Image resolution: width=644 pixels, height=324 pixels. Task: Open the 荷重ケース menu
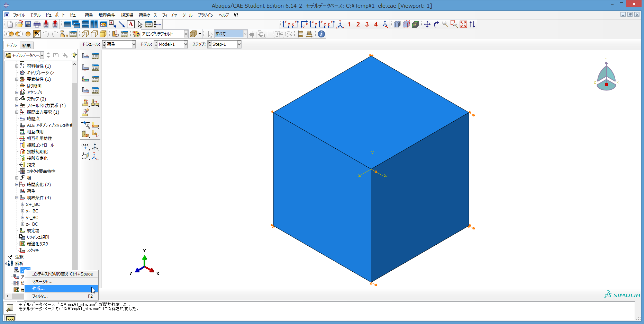[x=148, y=15]
